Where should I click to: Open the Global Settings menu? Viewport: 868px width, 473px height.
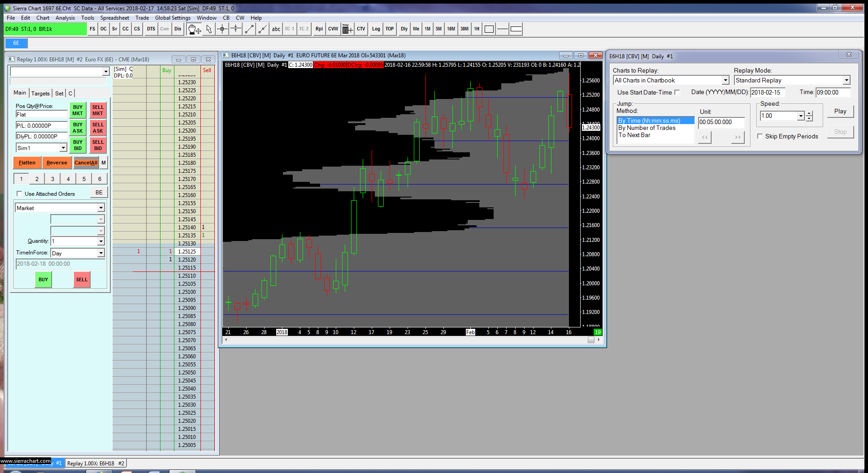coord(173,18)
